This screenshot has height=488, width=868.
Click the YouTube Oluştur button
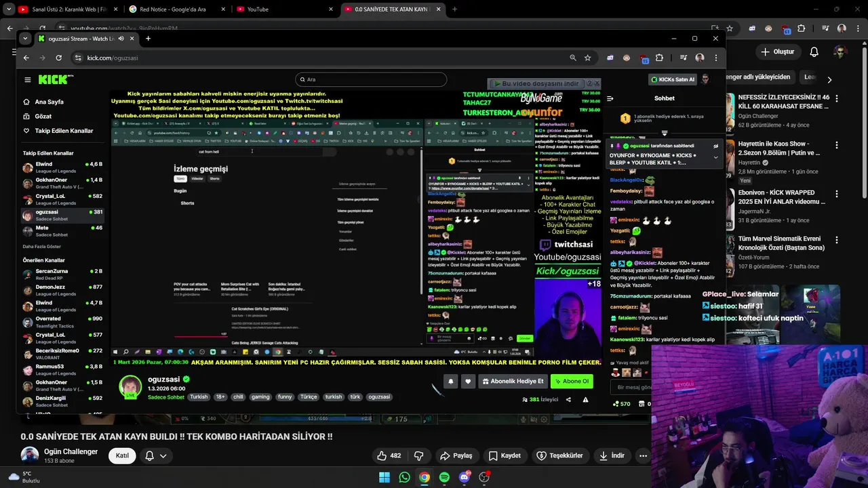tap(777, 52)
